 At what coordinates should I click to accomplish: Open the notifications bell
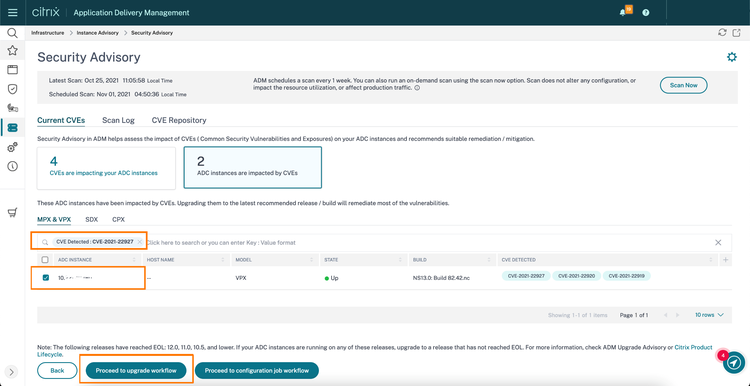622,13
